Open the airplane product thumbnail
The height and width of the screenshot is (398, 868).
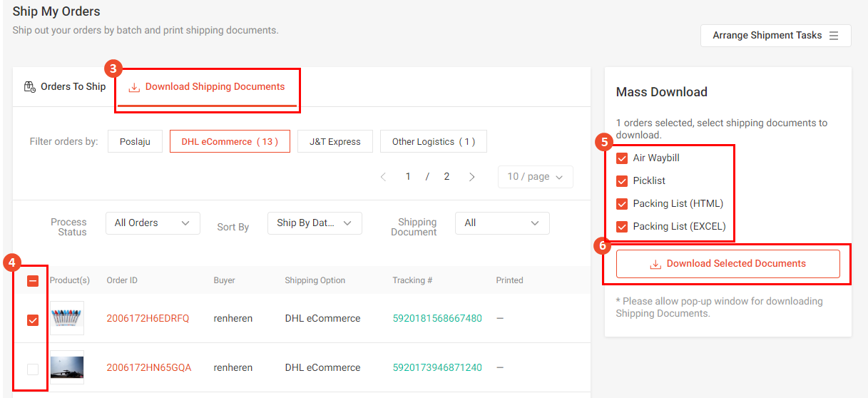click(66, 367)
